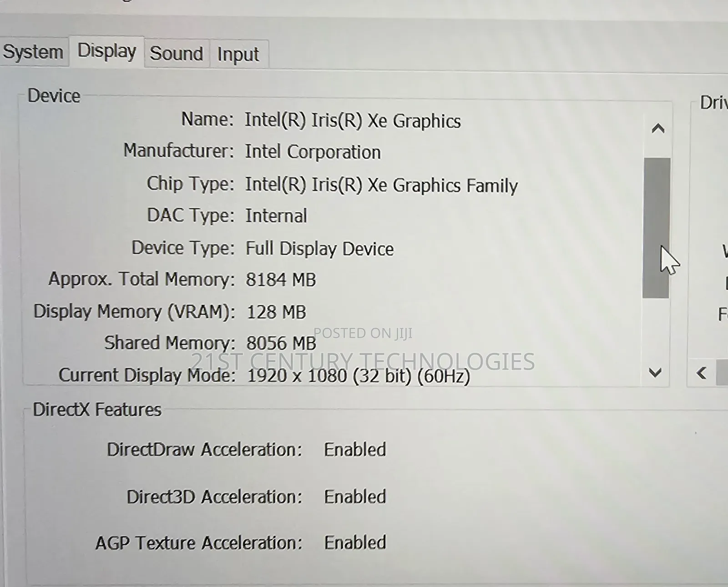Click the Name: field label
Image resolution: width=728 pixels, height=587 pixels.
(207, 119)
